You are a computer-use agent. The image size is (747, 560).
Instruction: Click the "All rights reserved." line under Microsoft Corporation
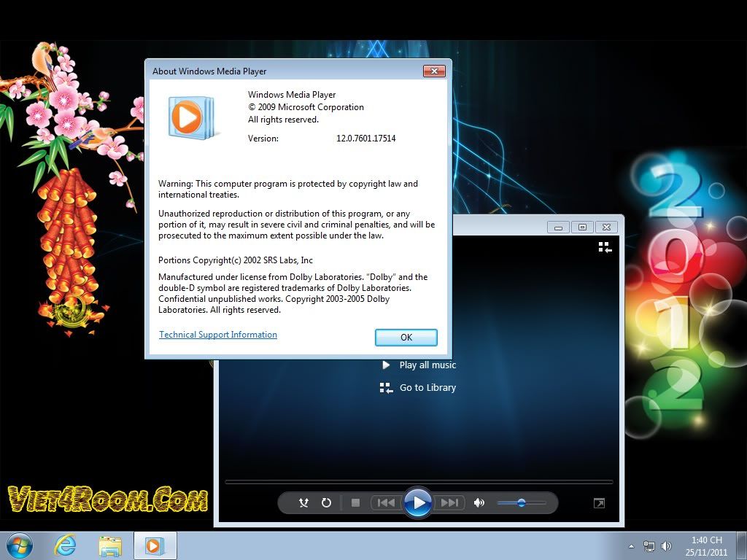pos(283,120)
